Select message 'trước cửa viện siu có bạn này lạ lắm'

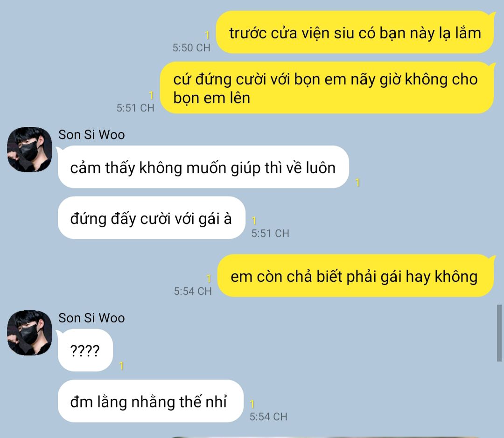point(355,32)
